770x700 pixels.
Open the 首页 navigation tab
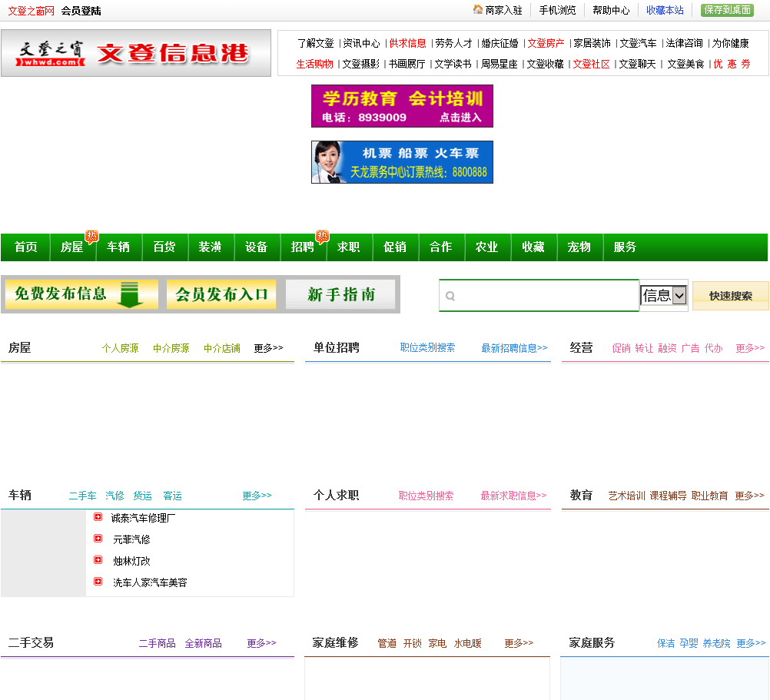click(25, 247)
